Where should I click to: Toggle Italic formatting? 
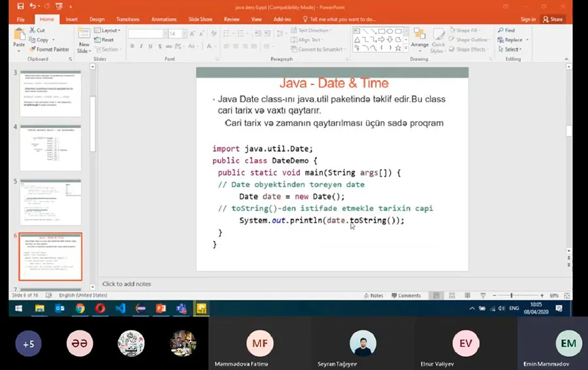pos(141,46)
